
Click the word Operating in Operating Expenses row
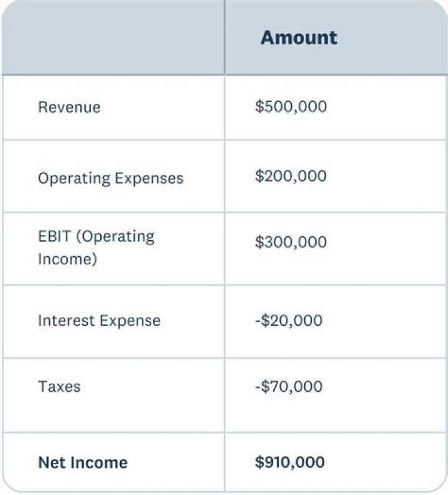click(x=73, y=178)
